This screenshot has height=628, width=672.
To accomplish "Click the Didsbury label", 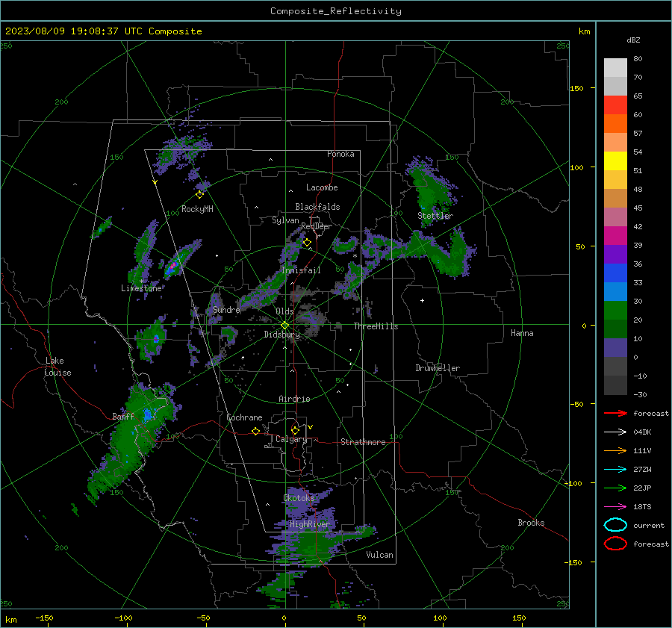I will (x=281, y=335).
